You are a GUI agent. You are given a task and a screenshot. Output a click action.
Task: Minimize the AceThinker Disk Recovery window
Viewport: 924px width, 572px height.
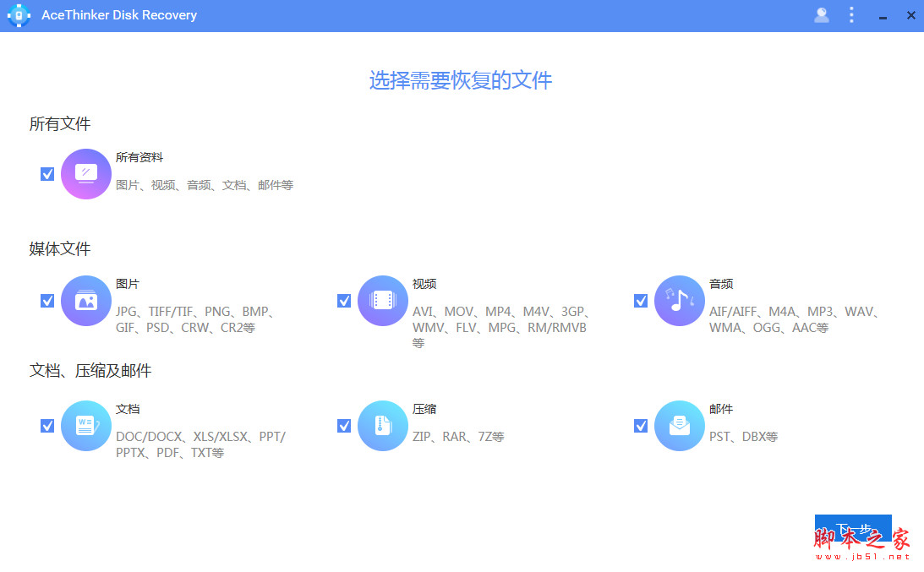[881, 15]
